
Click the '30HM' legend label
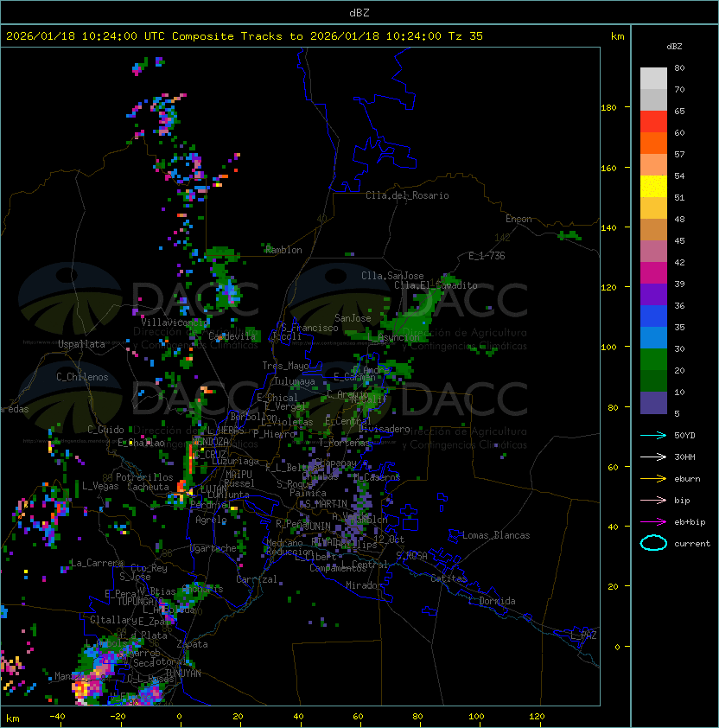pyautogui.click(x=684, y=457)
